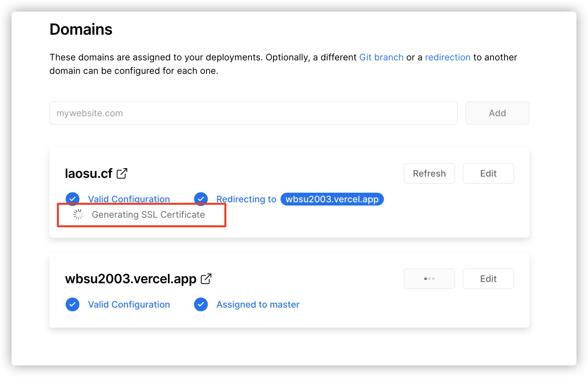Image resolution: width=588 pixels, height=377 pixels.
Task: Edit the wbsu2003.vercel.app domain
Action: pos(488,279)
